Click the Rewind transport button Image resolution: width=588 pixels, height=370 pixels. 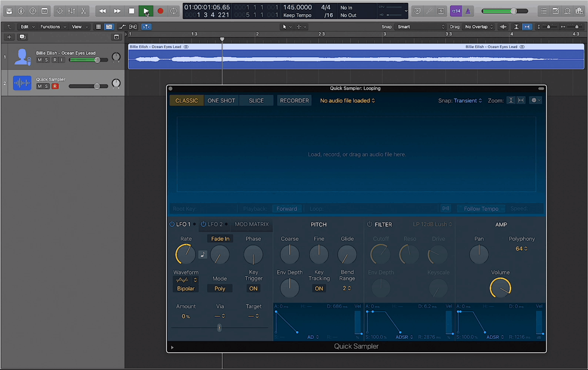pyautogui.click(x=103, y=11)
